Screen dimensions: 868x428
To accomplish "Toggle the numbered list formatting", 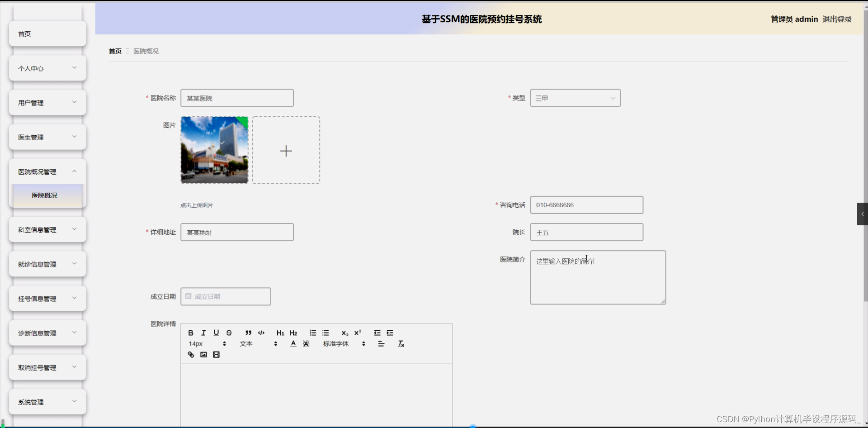I will pyautogui.click(x=312, y=333).
